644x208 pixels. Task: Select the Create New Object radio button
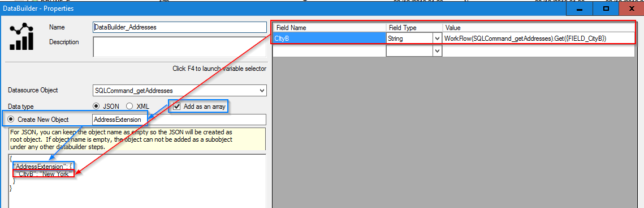click(x=11, y=120)
